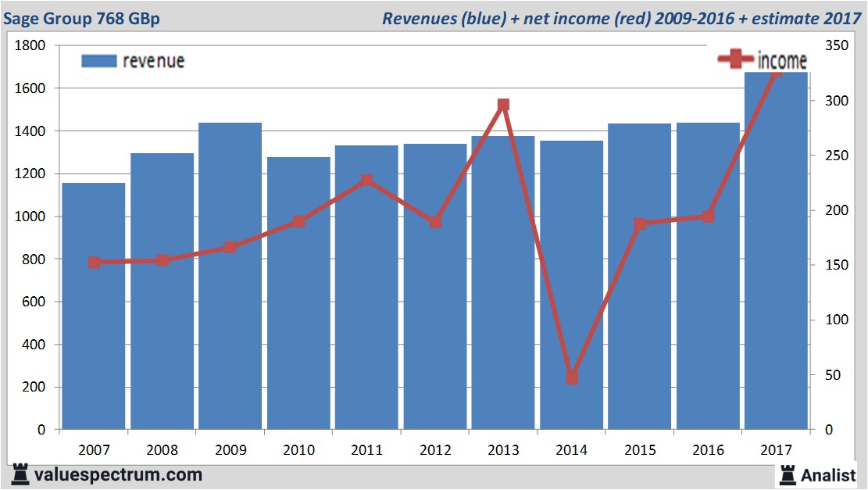The width and height of the screenshot is (868, 490).
Task: Click the 100 income axis value
Action: point(837,320)
